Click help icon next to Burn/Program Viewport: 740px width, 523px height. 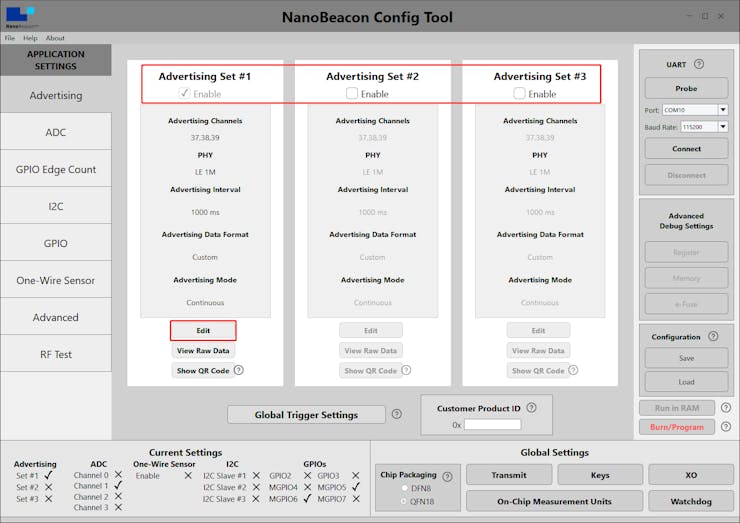[x=726, y=427]
